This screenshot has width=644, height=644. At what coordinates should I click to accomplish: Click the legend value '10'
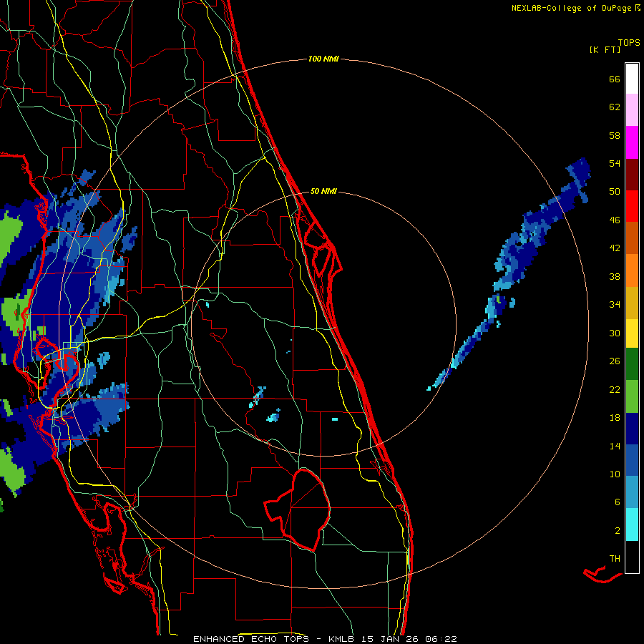point(615,474)
